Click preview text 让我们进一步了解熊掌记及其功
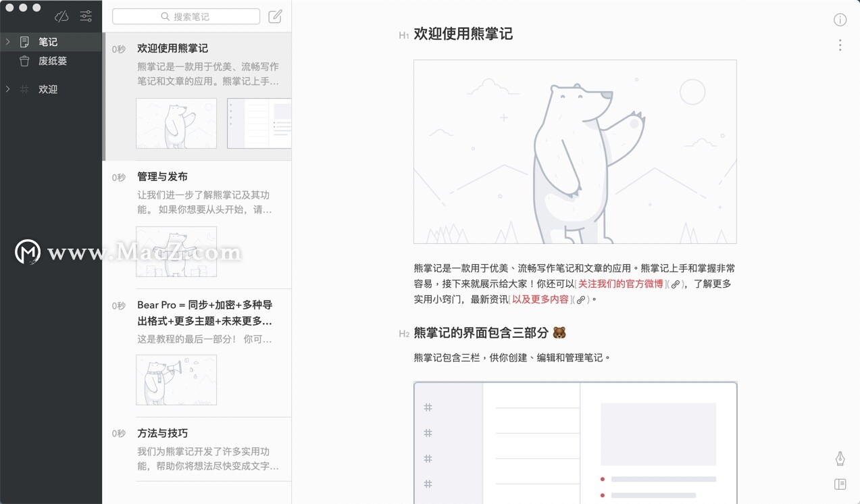 click(203, 195)
